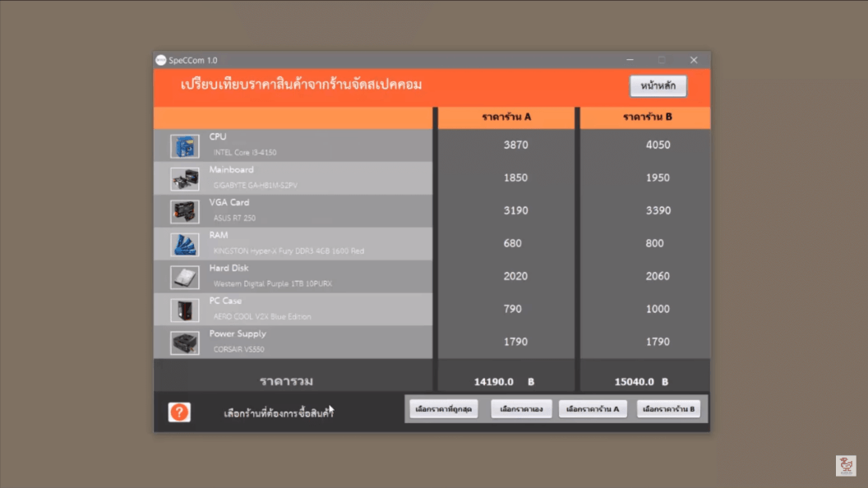The height and width of the screenshot is (488, 868).
Task: Click the SpeCCom app icon in title bar
Action: click(x=160, y=60)
